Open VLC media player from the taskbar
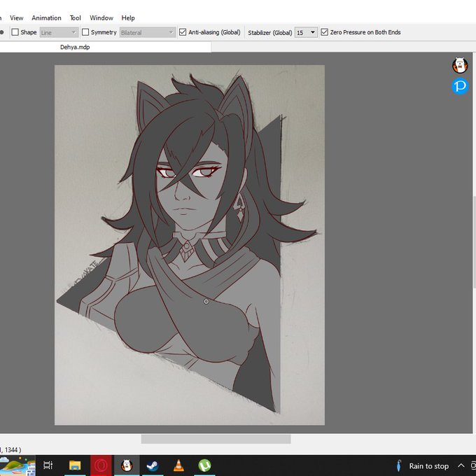476x476 pixels. (178, 465)
